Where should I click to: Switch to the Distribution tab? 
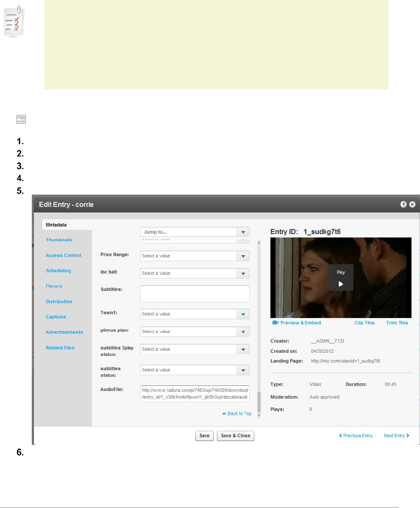click(59, 301)
